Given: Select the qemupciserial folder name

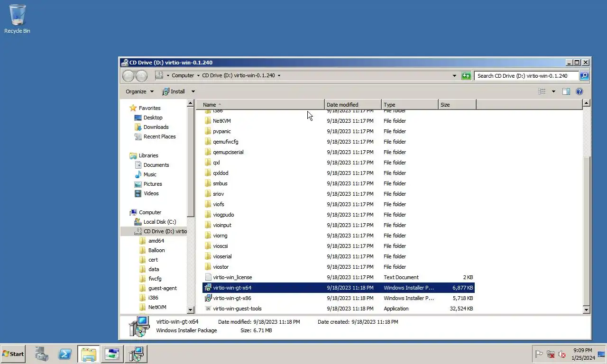Looking at the screenshot, I should coord(228,152).
